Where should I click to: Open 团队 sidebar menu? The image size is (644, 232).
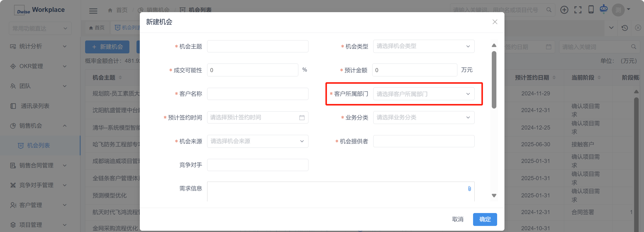pos(40,86)
